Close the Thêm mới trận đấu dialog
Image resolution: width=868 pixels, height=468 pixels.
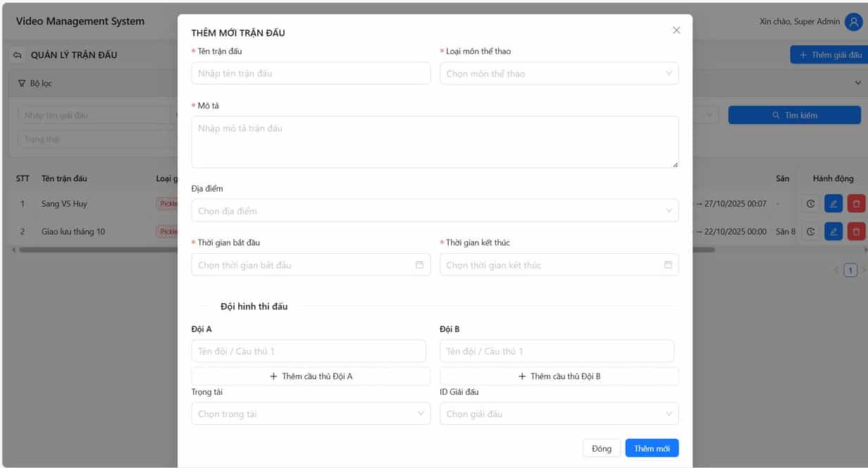(676, 30)
